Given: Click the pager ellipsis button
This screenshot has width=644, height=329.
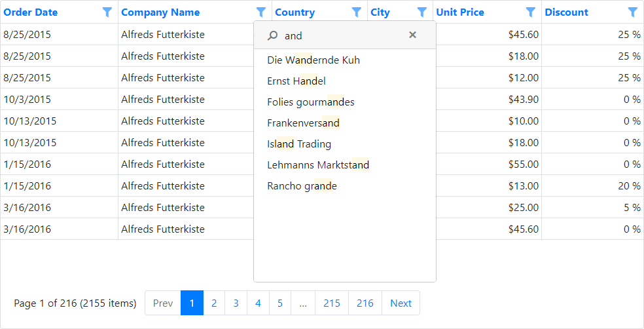Looking at the screenshot, I should tap(303, 303).
